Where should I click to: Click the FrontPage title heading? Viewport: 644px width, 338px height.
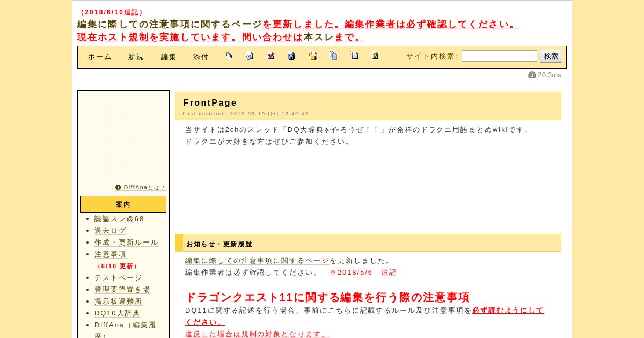pyautogui.click(x=210, y=102)
